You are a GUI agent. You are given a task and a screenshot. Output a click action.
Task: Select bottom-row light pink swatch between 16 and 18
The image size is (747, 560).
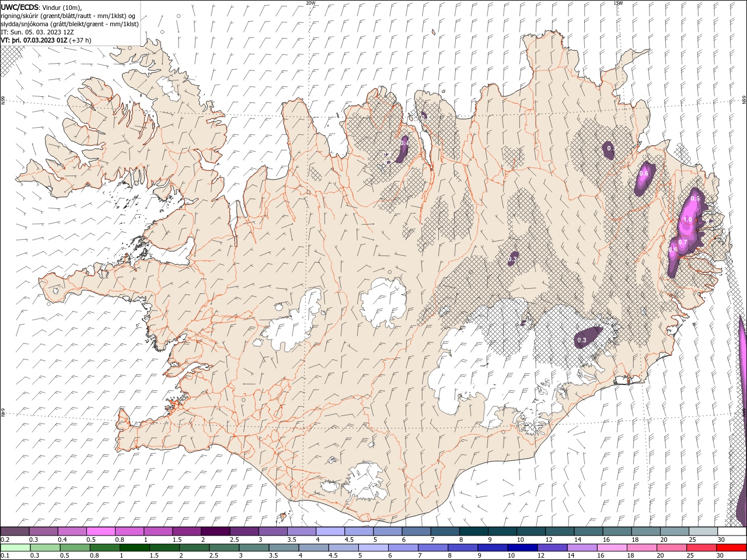[611, 547]
